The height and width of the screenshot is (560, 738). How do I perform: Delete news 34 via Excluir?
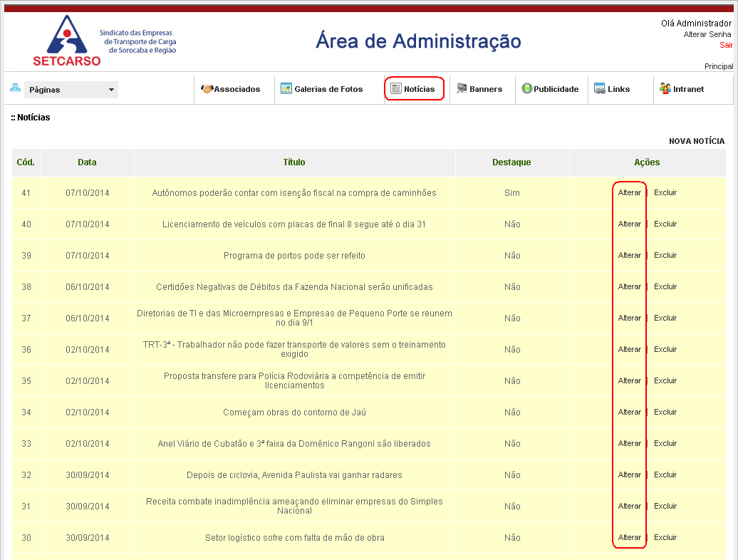click(x=665, y=412)
